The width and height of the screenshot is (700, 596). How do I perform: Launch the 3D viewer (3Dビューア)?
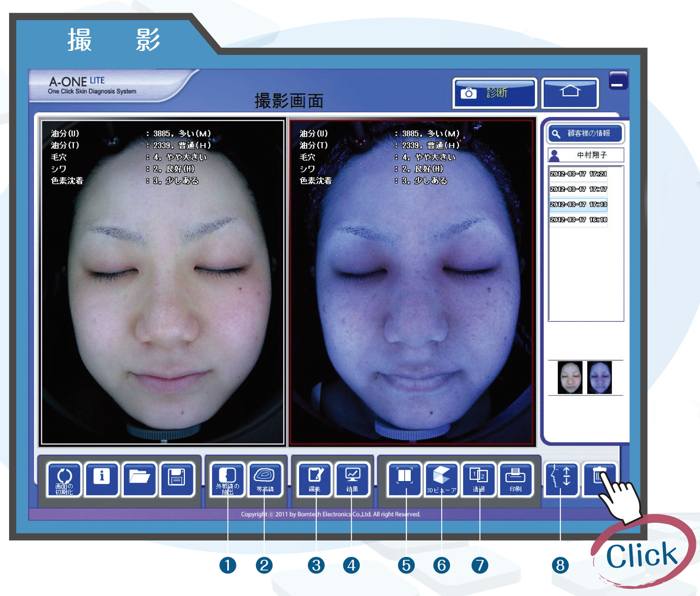point(442,479)
